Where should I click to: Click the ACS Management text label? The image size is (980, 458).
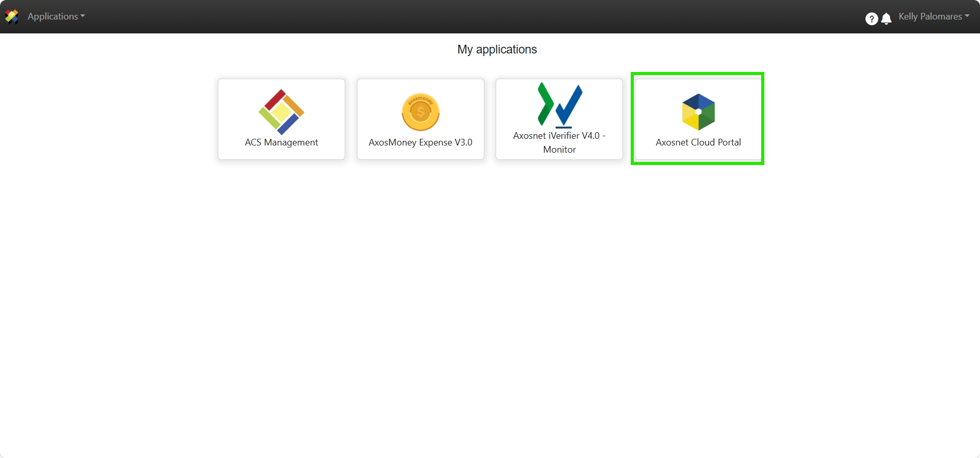point(281,142)
